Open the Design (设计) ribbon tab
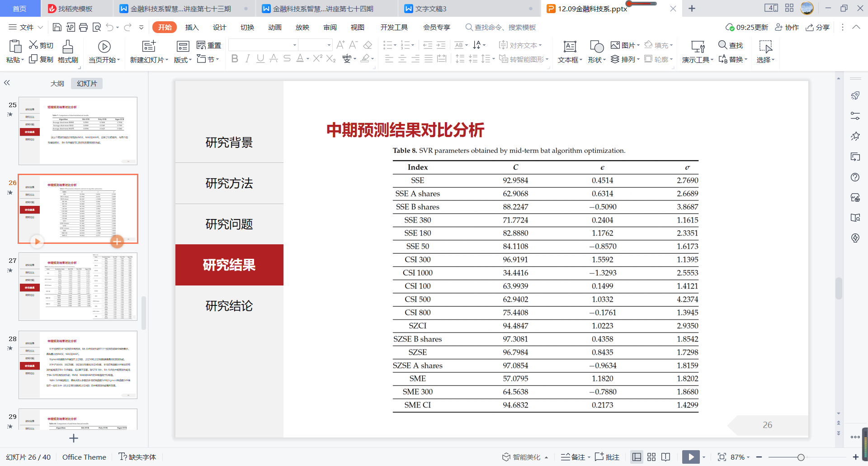The width and height of the screenshot is (868, 466). pyautogui.click(x=219, y=27)
